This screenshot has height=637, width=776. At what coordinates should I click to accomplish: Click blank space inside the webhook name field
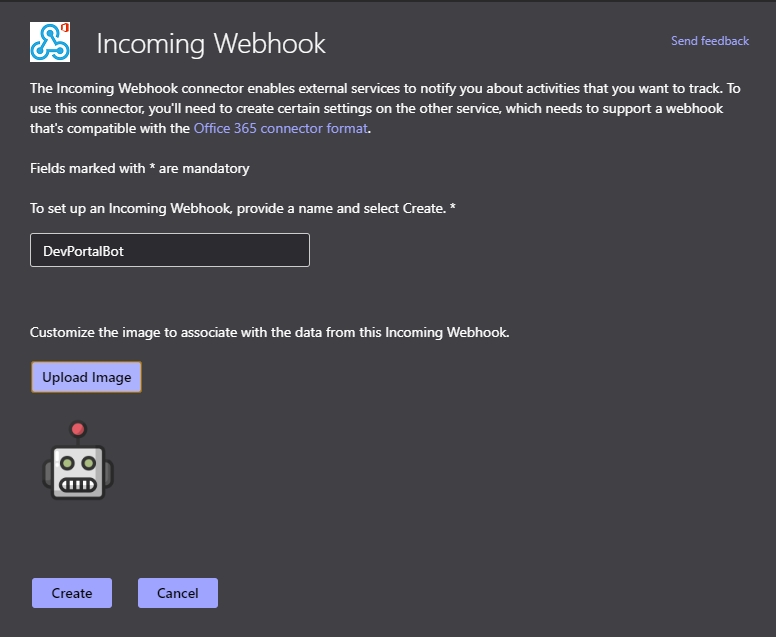218,250
